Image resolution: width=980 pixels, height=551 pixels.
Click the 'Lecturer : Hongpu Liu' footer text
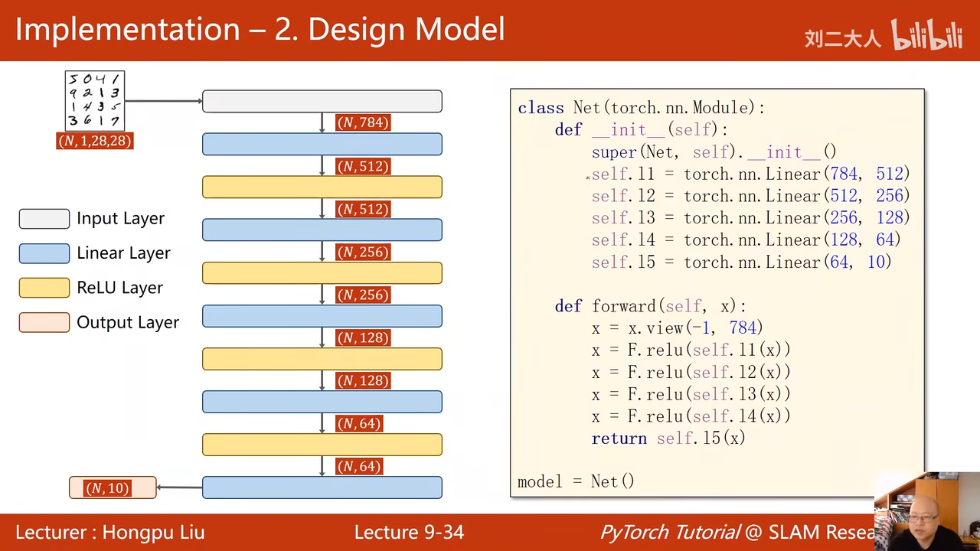tap(109, 533)
